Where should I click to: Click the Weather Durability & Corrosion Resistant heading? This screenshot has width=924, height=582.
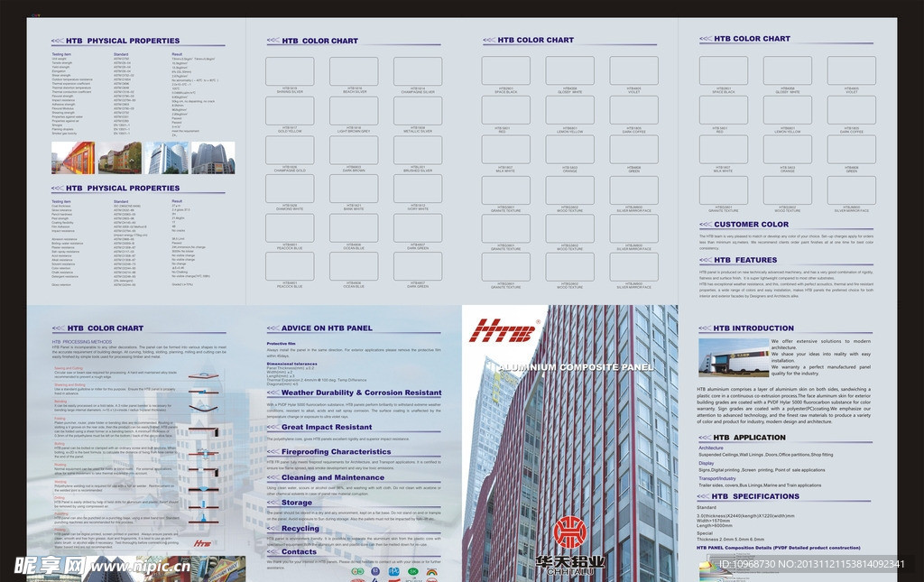pos(361,393)
